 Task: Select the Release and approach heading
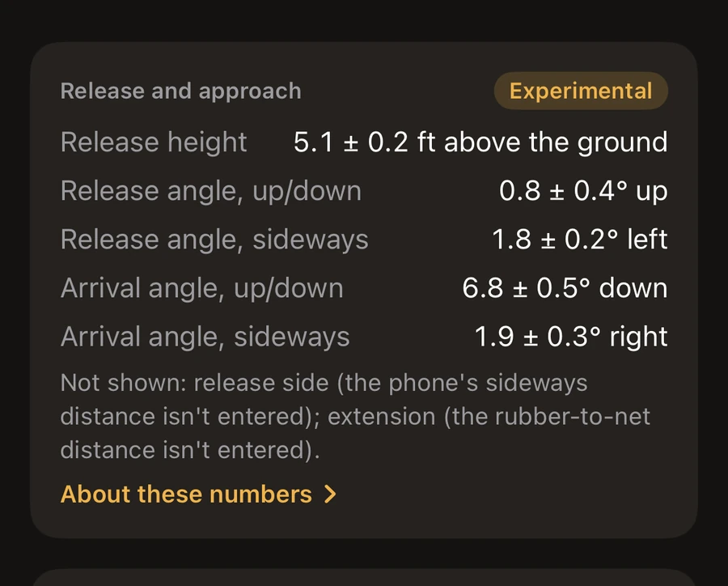click(180, 91)
